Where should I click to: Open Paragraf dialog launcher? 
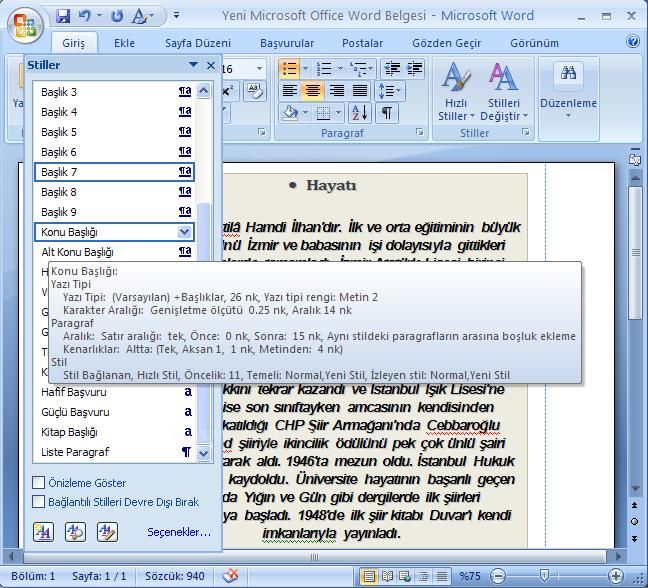pyautogui.click(x=420, y=132)
